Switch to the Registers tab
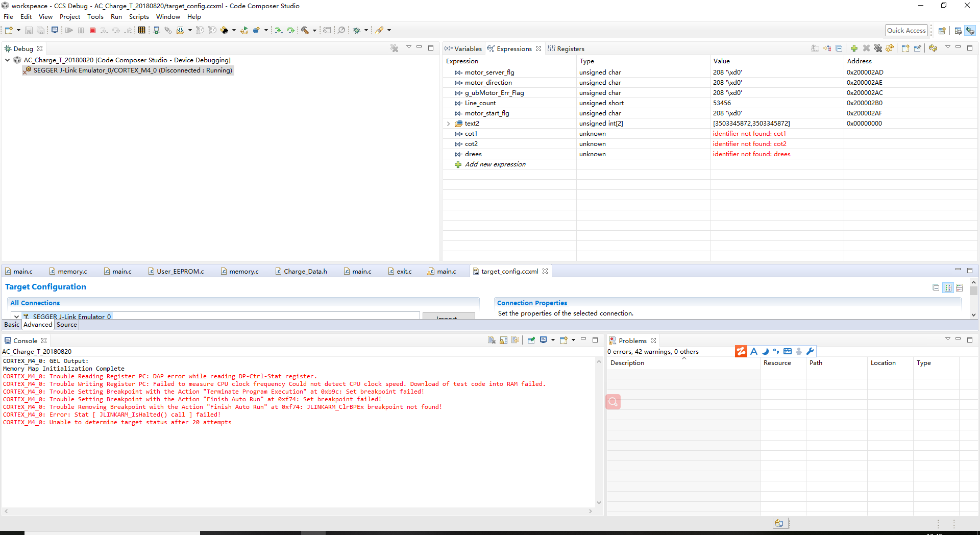The image size is (980, 535). 570,49
